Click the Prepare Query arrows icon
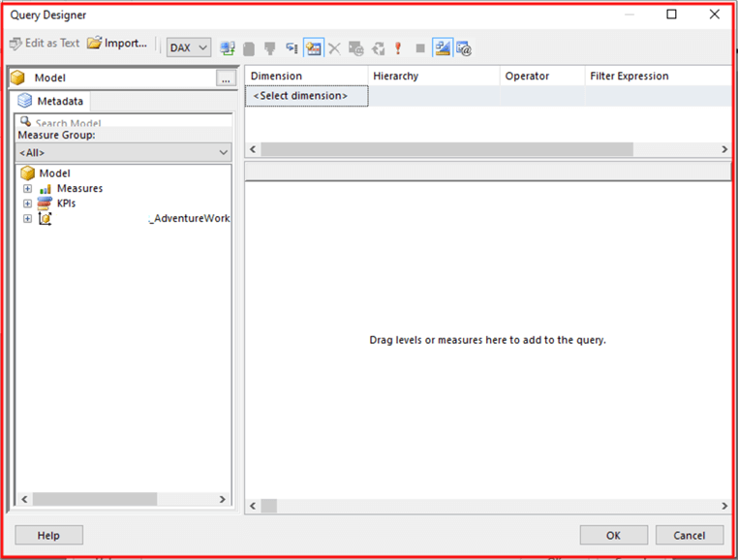The image size is (738, 560). tap(378, 48)
